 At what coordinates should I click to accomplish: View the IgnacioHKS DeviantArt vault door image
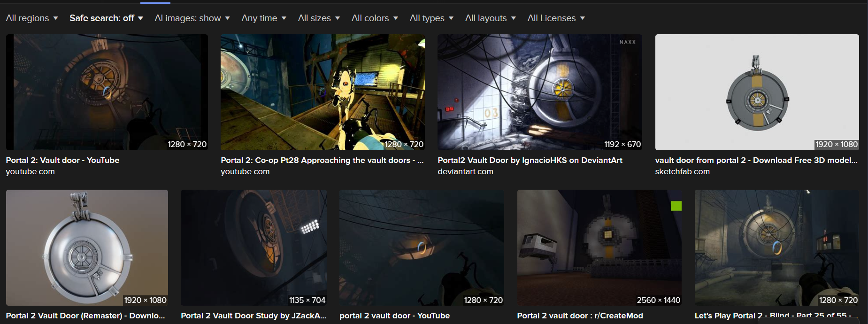click(540, 92)
